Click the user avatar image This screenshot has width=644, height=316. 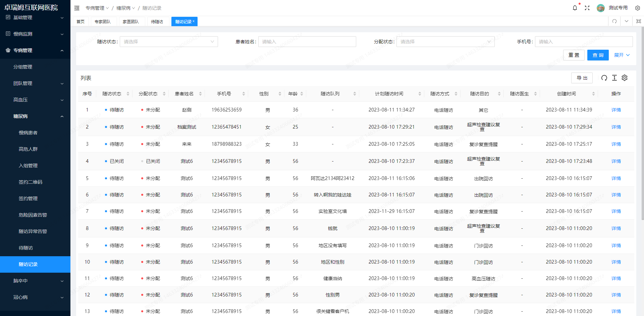601,8
